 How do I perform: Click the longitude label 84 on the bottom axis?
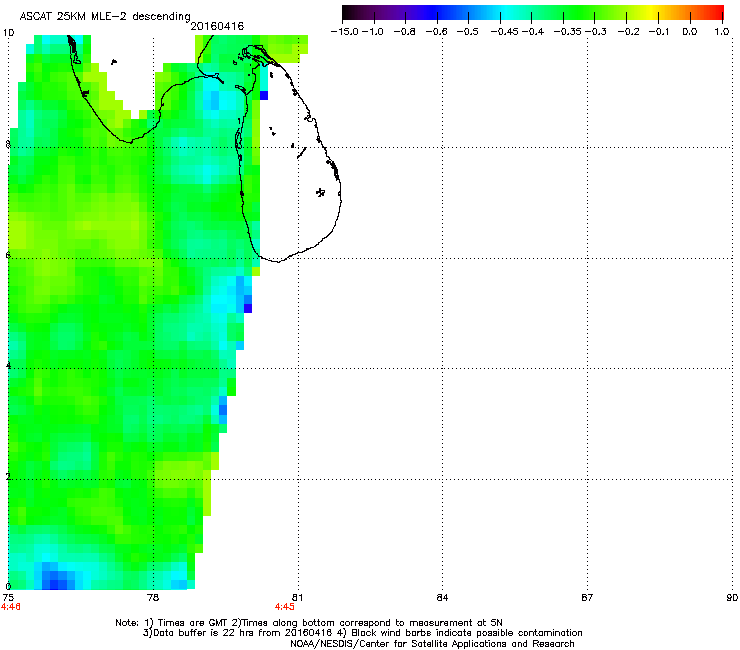pyautogui.click(x=442, y=598)
